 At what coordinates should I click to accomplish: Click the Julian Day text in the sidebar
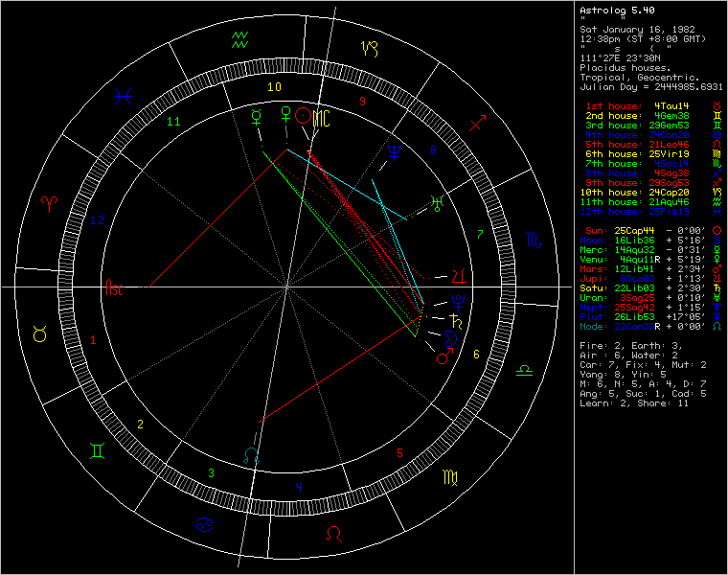(x=650, y=86)
